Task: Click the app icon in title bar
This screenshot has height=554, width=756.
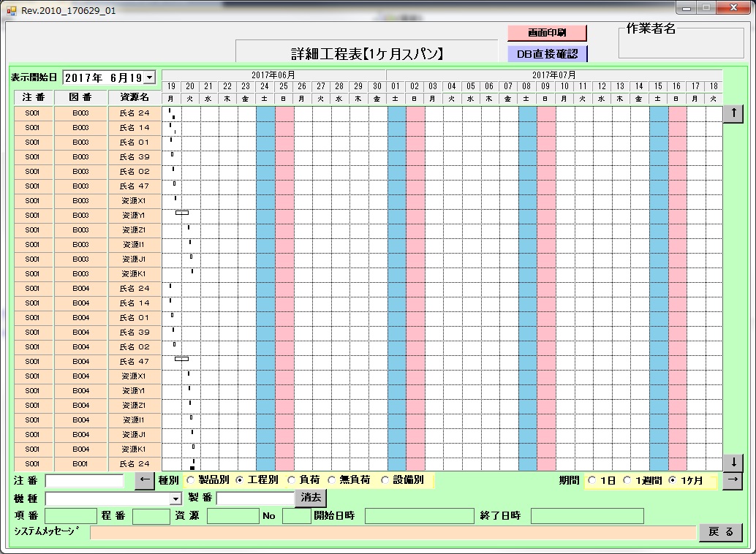Action: 11,10
